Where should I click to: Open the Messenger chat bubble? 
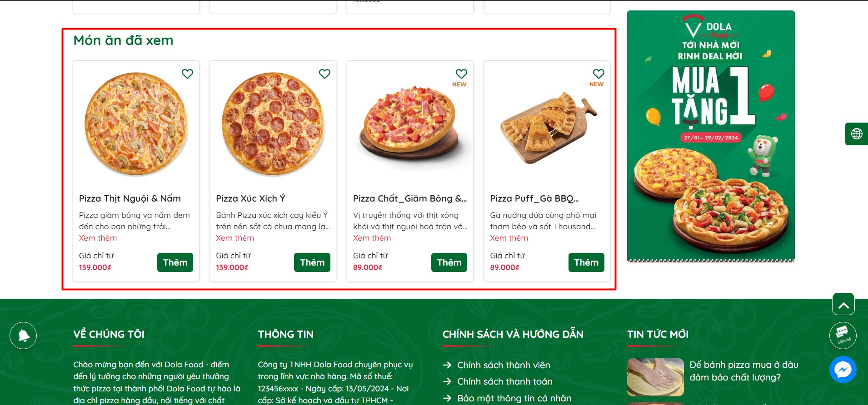843,370
